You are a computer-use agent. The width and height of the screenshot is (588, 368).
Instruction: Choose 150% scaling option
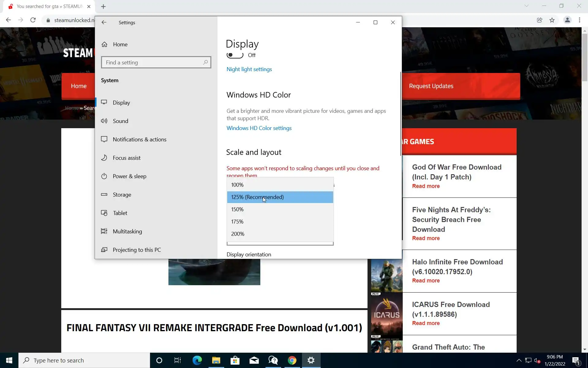[x=237, y=209]
